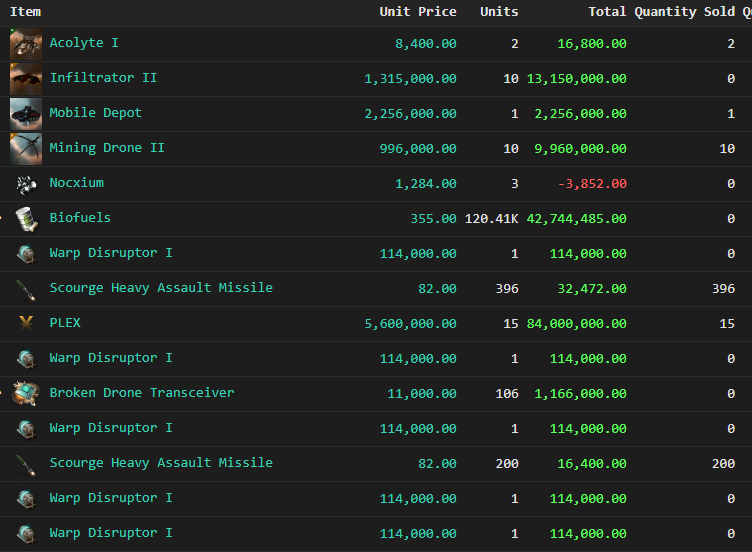
Task: Select the Nocxium mineral icon
Action: [x=26, y=184]
